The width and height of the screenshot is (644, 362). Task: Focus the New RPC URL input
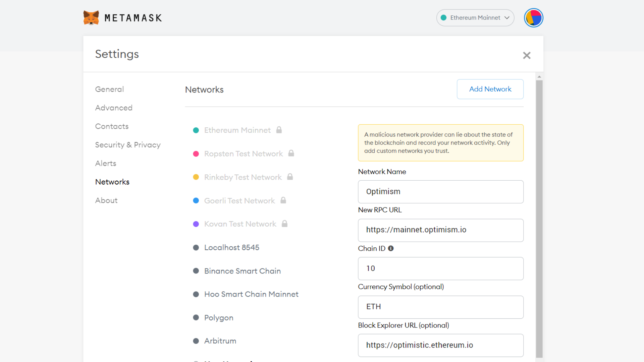[440, 230]
